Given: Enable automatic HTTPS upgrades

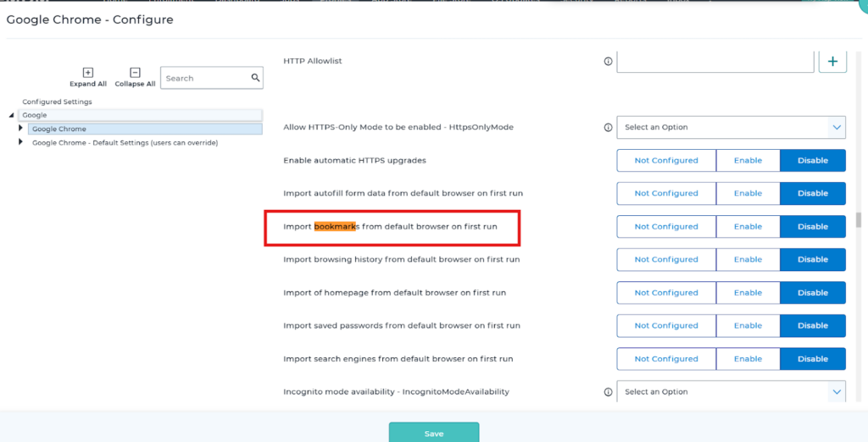Looking at the screenshot, I should coord(748,160).
